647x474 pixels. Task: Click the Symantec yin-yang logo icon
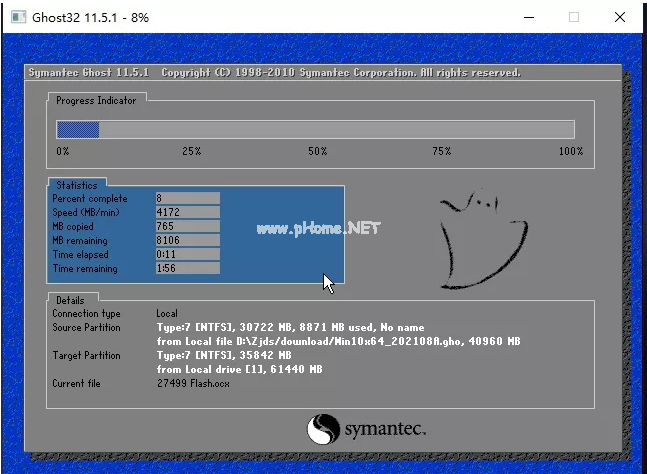(x=323, y=429)
